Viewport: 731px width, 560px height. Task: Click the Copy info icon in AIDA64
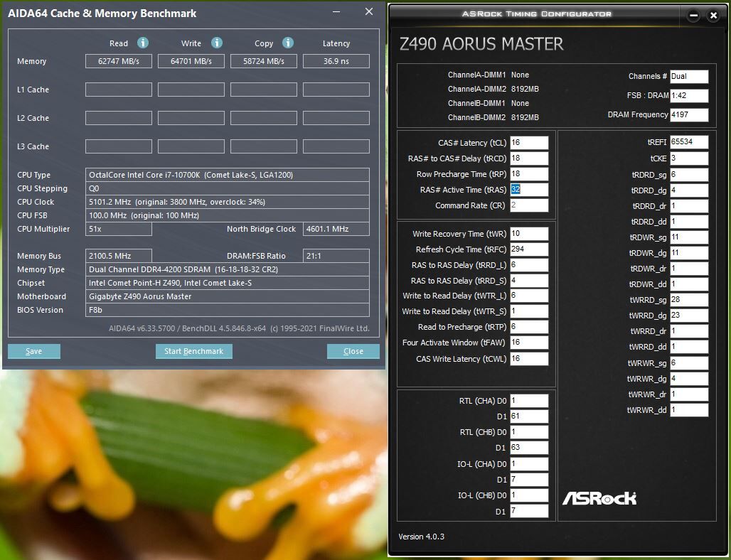point(288,43)
